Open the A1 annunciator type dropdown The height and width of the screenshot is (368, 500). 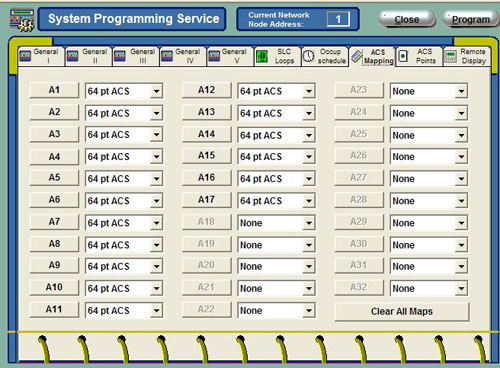(156, 91)
